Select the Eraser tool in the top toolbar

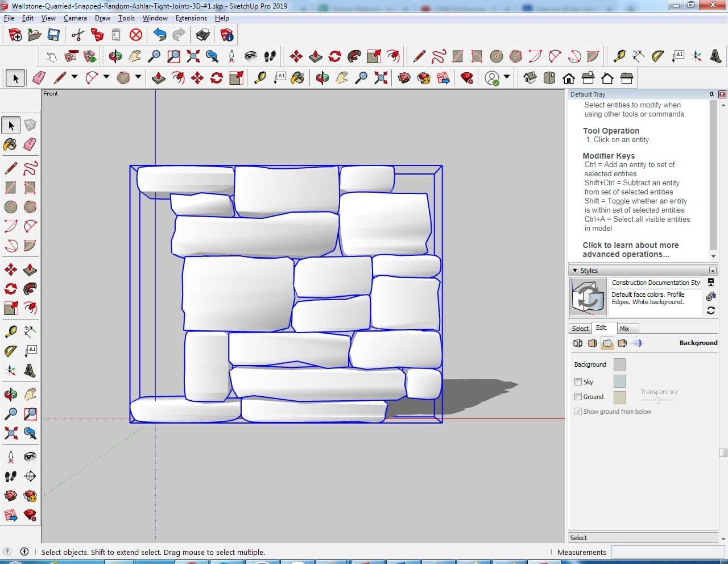[x=39, y=78]
